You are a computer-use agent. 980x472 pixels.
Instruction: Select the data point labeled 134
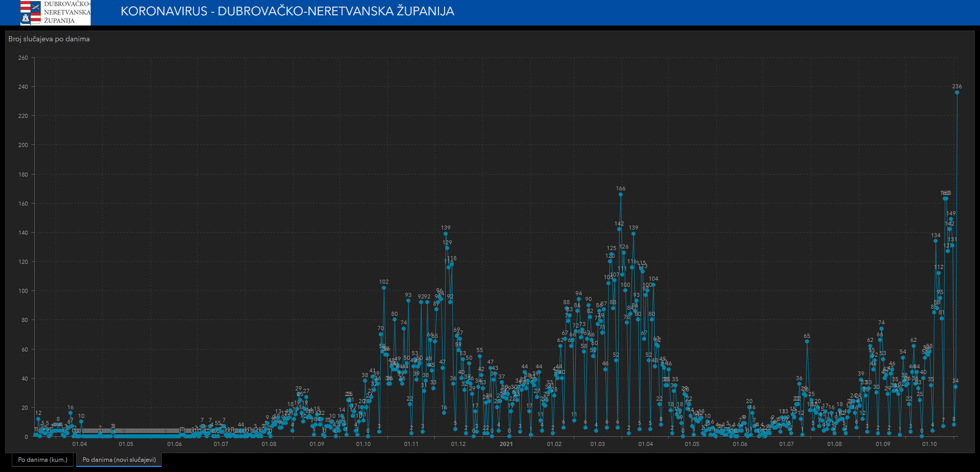tap(936, 241)
